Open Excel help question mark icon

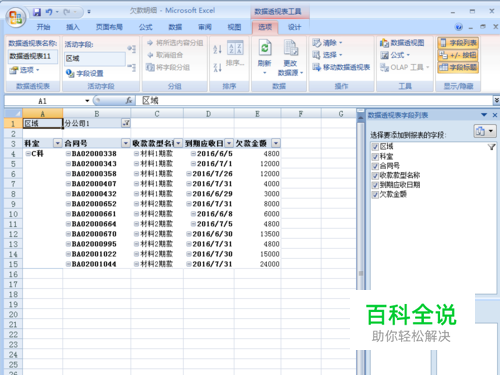pos(459,27)
